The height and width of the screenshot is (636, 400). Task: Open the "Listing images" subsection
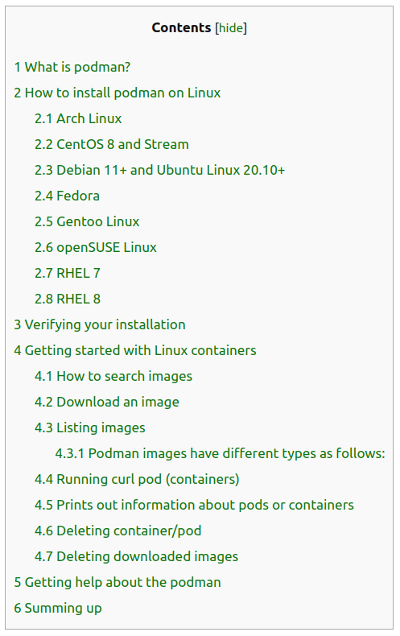90,428
